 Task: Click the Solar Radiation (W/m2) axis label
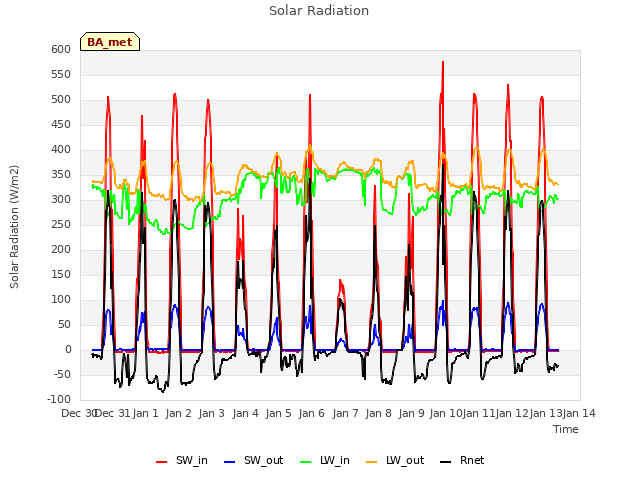pos(14,227)
